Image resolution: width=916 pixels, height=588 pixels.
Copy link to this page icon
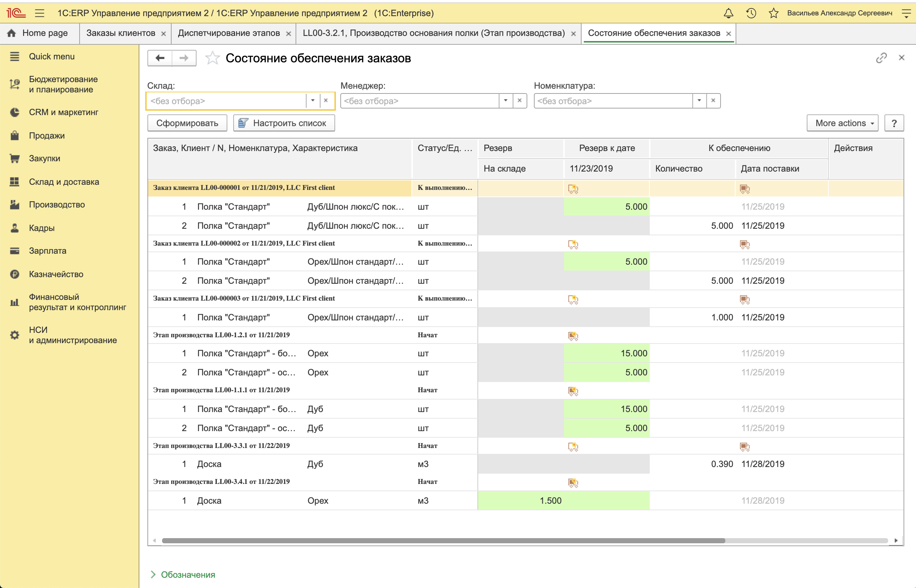[881, 58]
